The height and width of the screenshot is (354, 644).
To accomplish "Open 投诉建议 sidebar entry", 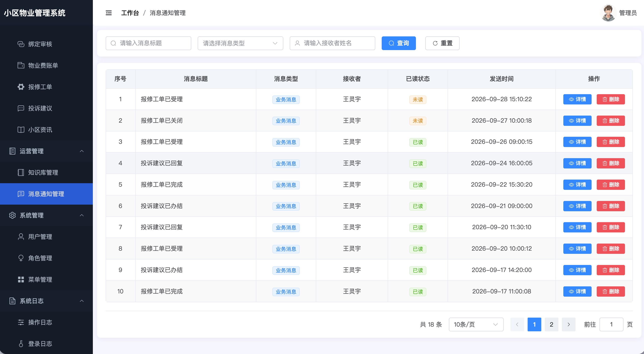I will [x=46, y=108].
